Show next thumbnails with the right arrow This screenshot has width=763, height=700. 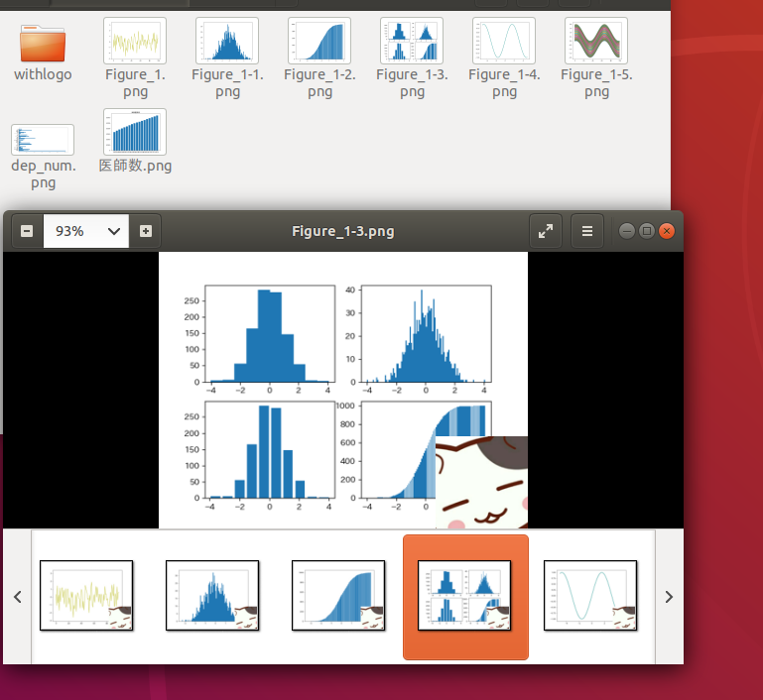click(669, 597)
